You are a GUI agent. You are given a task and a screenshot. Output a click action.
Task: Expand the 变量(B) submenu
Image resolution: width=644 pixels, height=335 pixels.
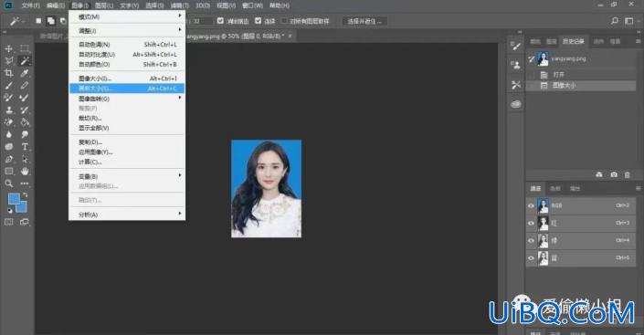126,176
